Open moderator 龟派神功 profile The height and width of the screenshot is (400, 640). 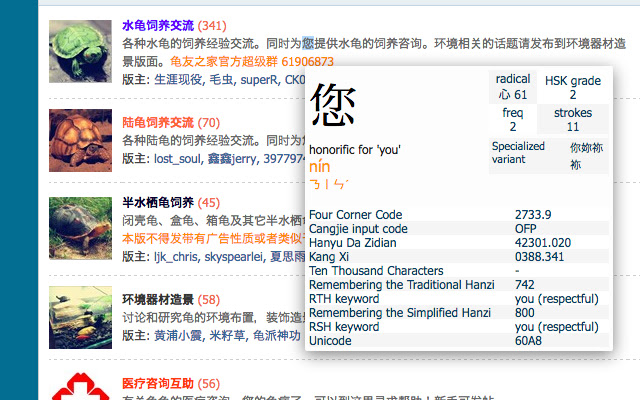(x=277, y=336)
